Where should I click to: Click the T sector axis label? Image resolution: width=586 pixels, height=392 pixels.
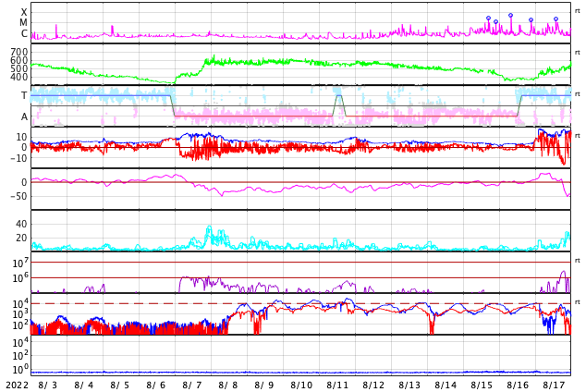pyautogui.click(x=24, y=95)
